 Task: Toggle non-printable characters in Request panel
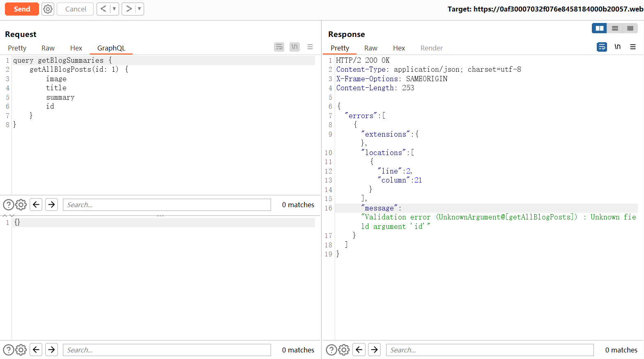coord(294,47)
